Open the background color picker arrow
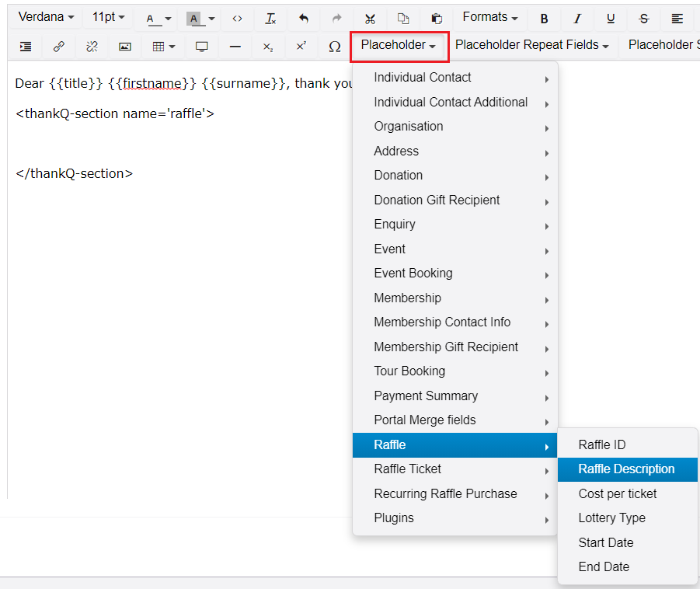Viewport: 700px width, 589px height. click(211, 19)
